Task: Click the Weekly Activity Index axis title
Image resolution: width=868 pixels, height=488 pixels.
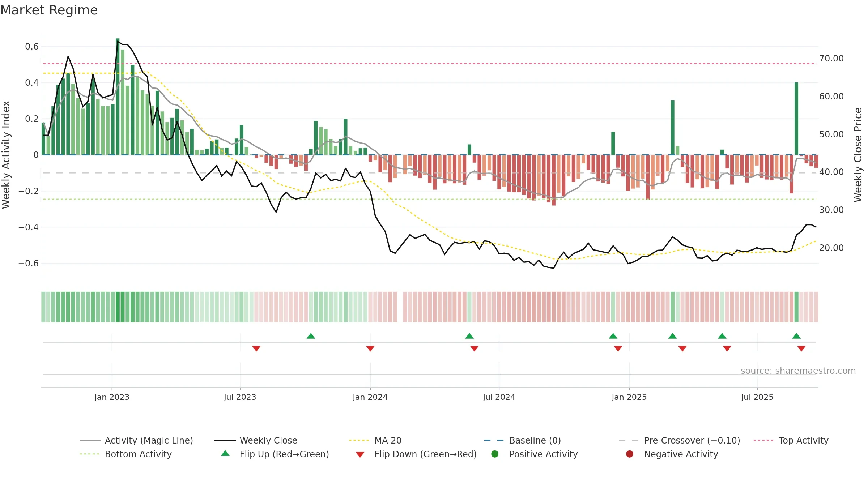Action: (6, 155)
